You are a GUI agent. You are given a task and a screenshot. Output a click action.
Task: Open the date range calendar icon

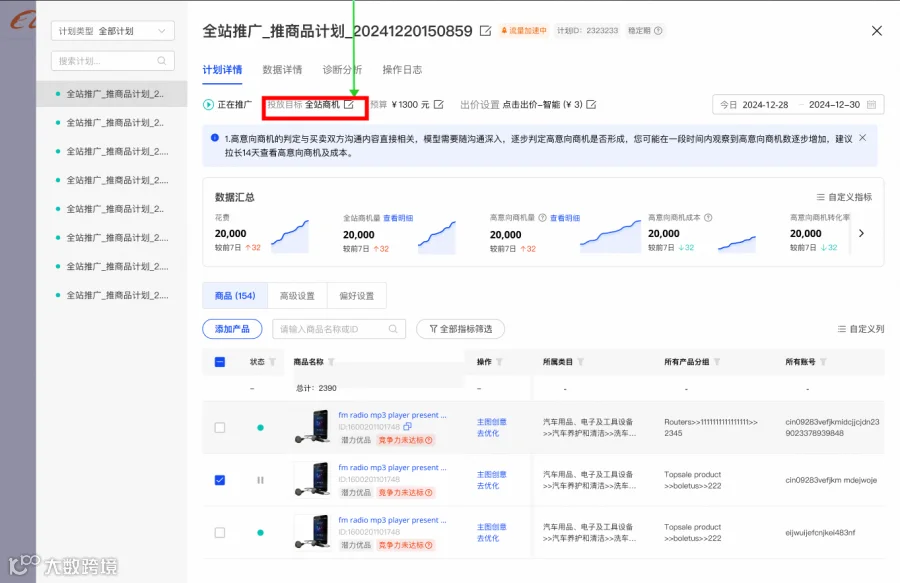coord(871,104)
